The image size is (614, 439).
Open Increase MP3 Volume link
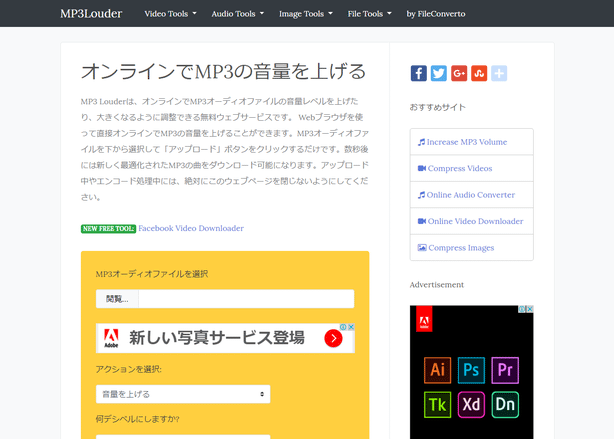pos(467,142)
